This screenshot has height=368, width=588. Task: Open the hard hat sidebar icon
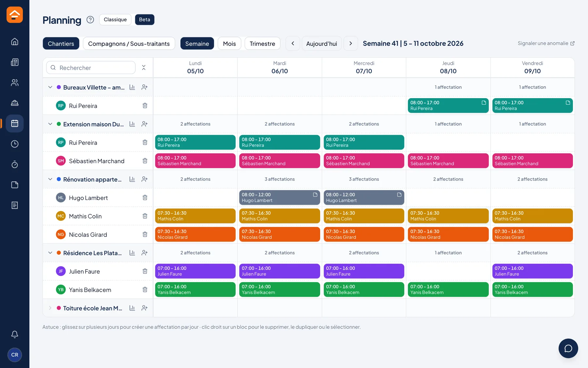tap(15, 103)
